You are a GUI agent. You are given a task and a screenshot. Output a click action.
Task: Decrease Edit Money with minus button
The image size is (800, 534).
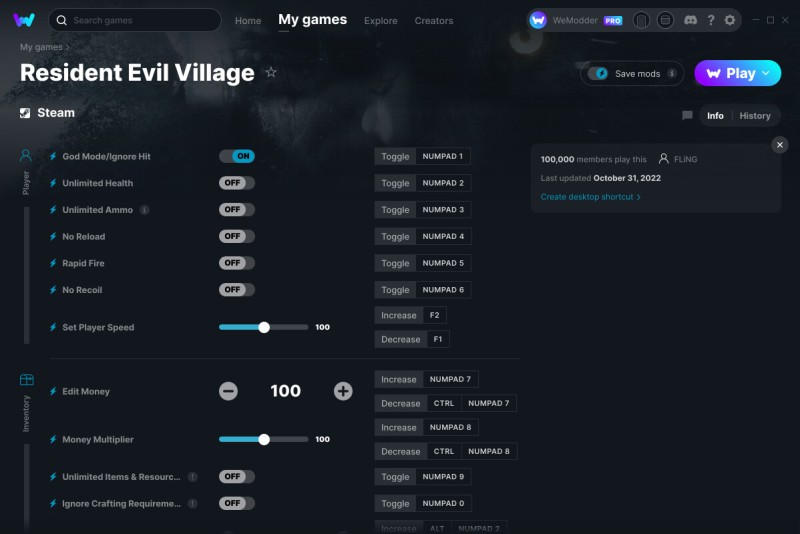pos(229,391)
